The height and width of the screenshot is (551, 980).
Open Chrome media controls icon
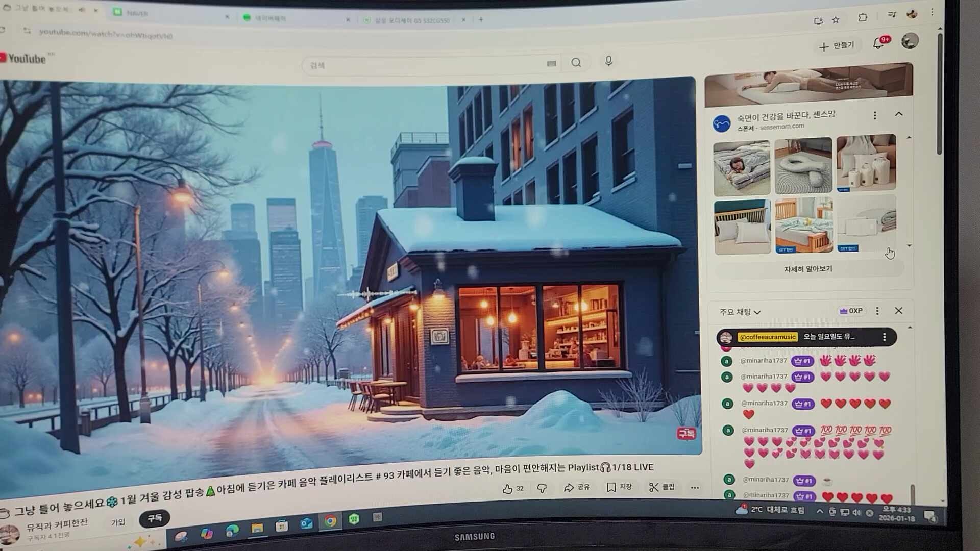892,14
